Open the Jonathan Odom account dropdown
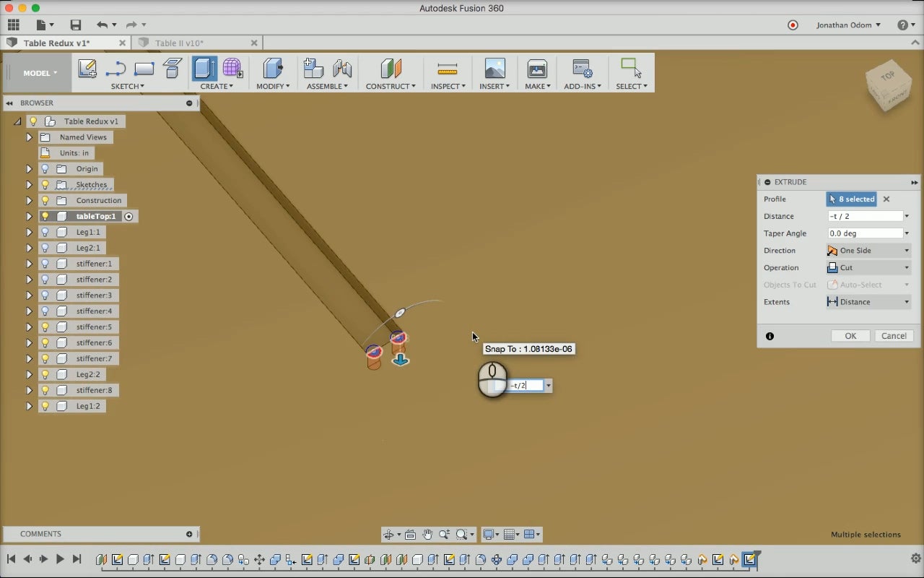Viewport: 924px width, 578px height. (849, 25)
